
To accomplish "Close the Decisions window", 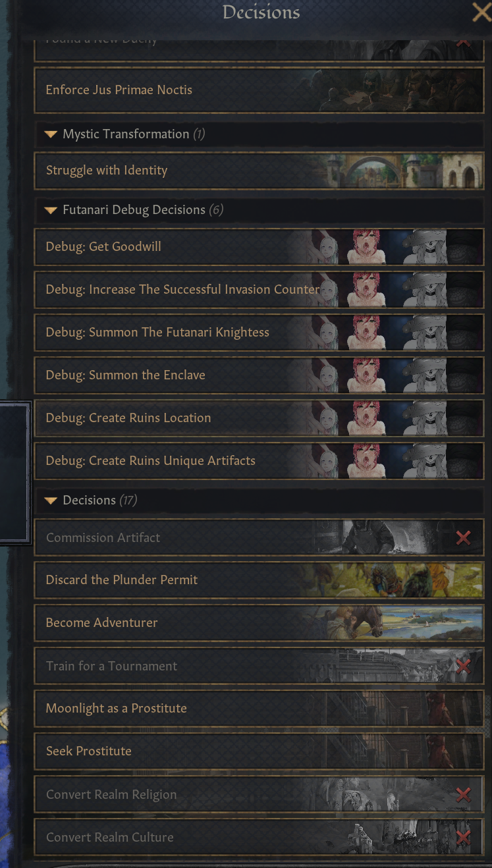I will (481, 12).
